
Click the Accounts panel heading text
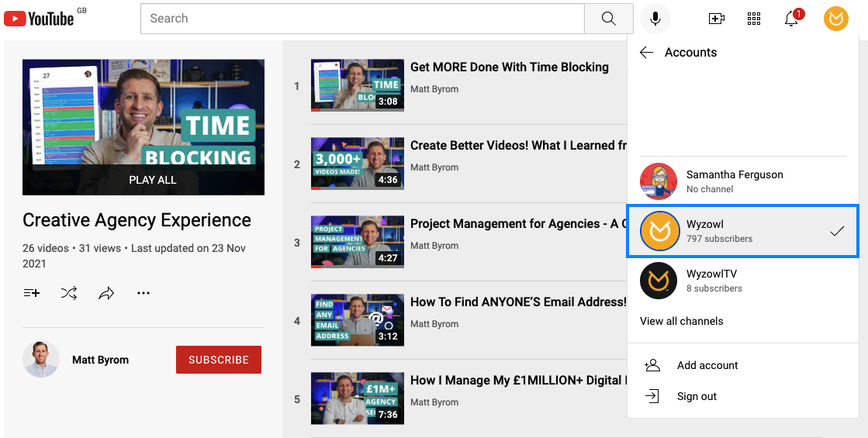pos(690,53)
